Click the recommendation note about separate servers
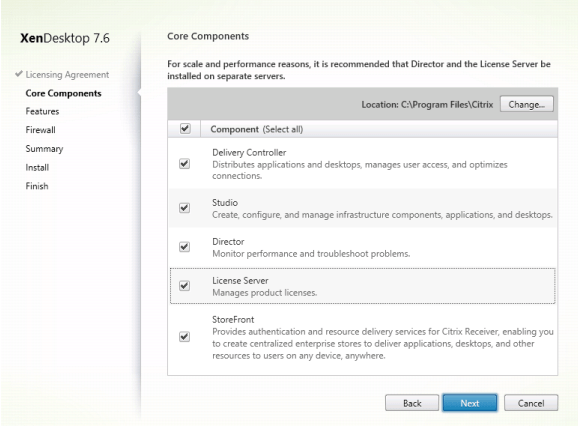Image resolution: width=578 pixels, height=428 pixels. point(359,70)
